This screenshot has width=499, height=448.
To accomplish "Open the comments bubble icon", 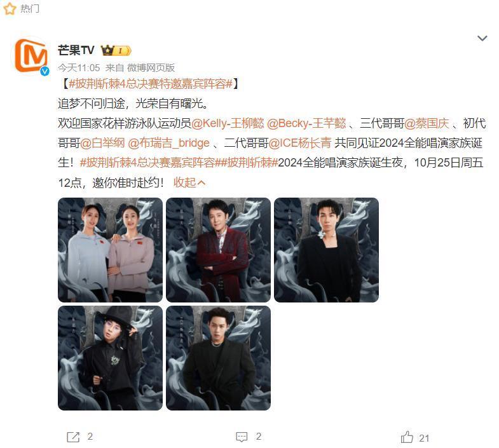I will tap(242, 437).
